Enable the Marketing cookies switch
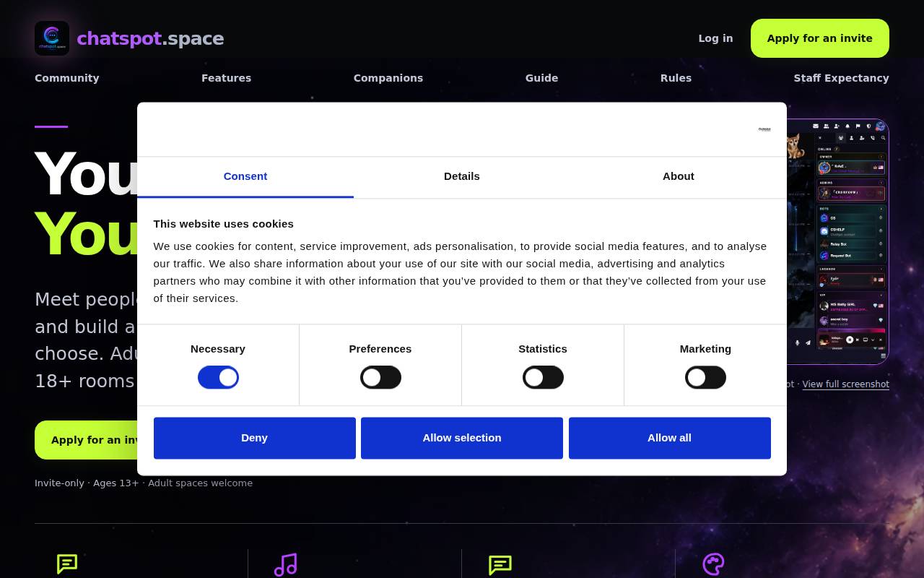This screenshot has height=578, width=924. pyautogui.click(x=705, y=377)
